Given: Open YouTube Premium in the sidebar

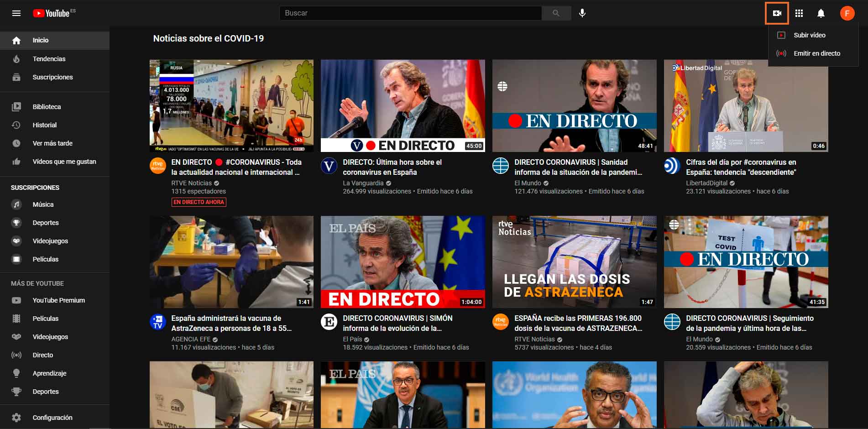Looking at the screenshot, I should coord(55,300).
